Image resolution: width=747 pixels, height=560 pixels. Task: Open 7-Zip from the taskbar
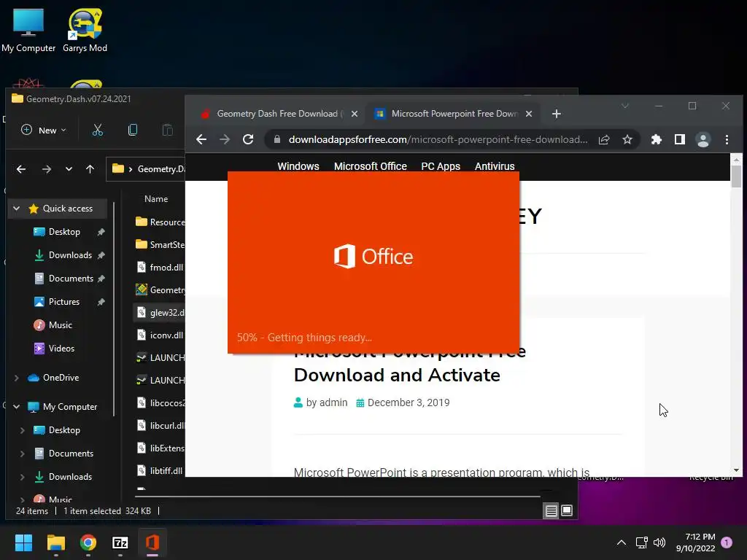point(120,542)
